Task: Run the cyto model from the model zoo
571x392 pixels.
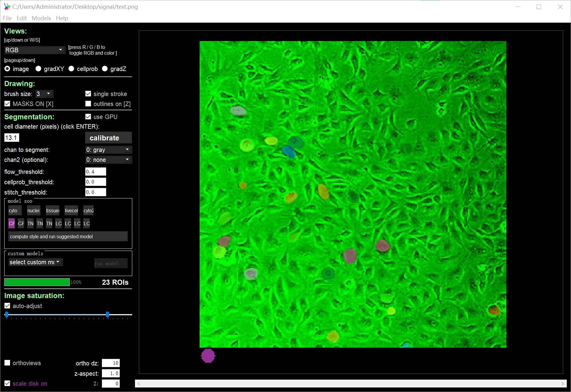Action: tap(15, 210)
